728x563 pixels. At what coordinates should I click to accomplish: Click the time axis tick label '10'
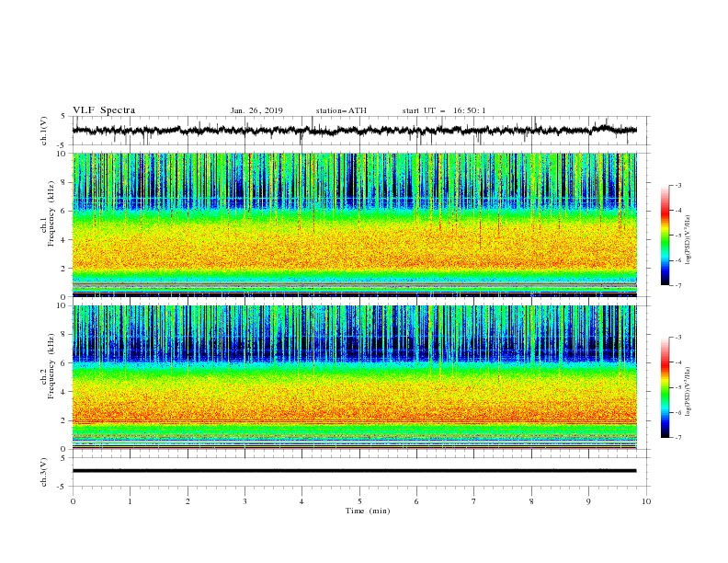click(646, 501)
